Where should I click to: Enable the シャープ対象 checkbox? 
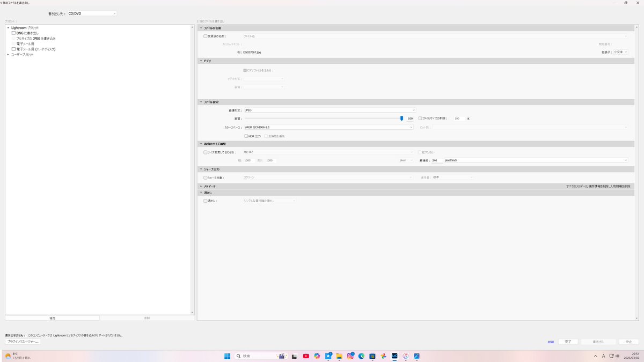point(206,178)
